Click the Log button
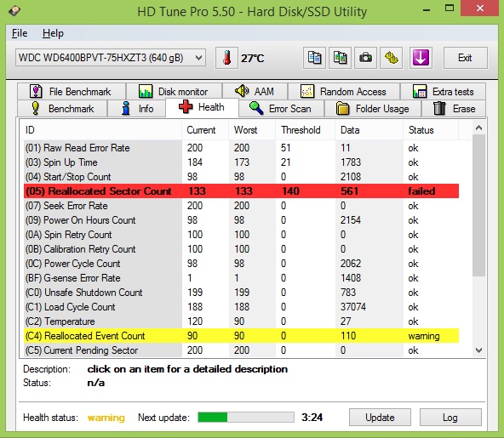The height and width of the screenshot is (438, 504). [450, 417]
